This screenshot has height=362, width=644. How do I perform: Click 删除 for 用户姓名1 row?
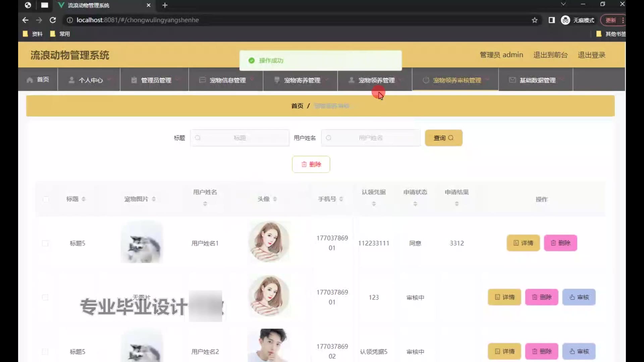click(x=560, y=243)
